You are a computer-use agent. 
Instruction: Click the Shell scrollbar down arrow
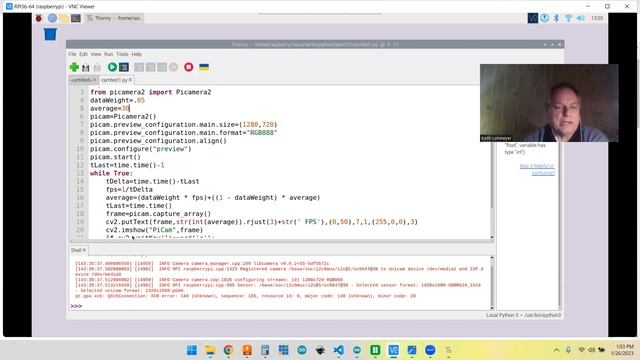pyautogui.click(x=492, y=308)
